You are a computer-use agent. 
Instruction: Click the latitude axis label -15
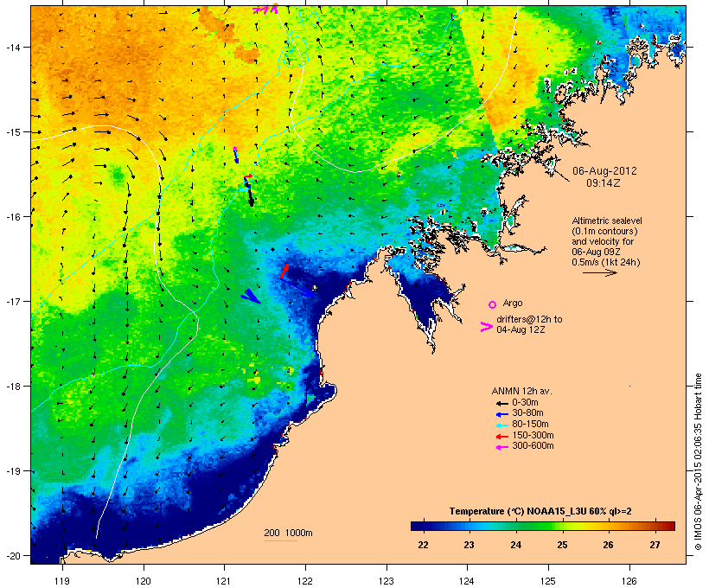(12, 132)
